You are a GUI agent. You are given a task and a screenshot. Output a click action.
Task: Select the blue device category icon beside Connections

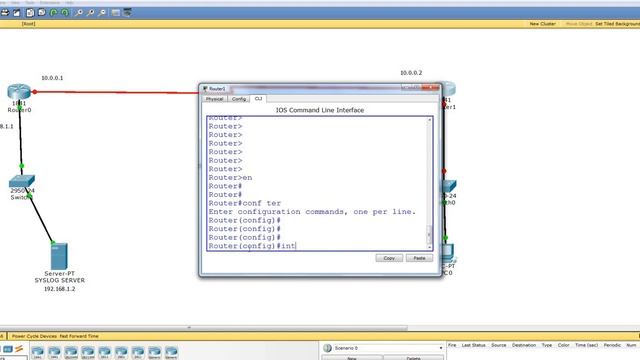tap(8, 349)
